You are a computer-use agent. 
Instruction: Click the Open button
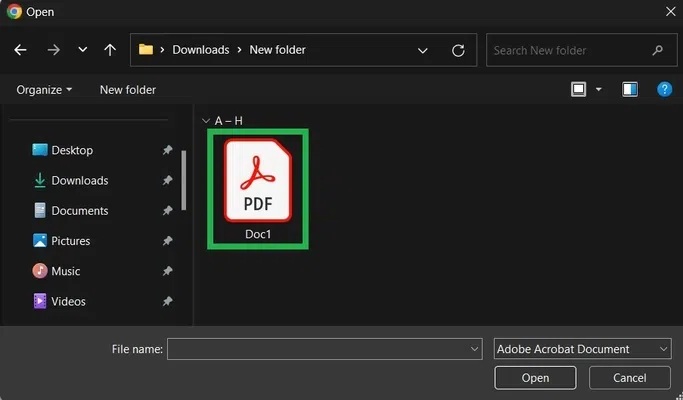pos(535,378)
